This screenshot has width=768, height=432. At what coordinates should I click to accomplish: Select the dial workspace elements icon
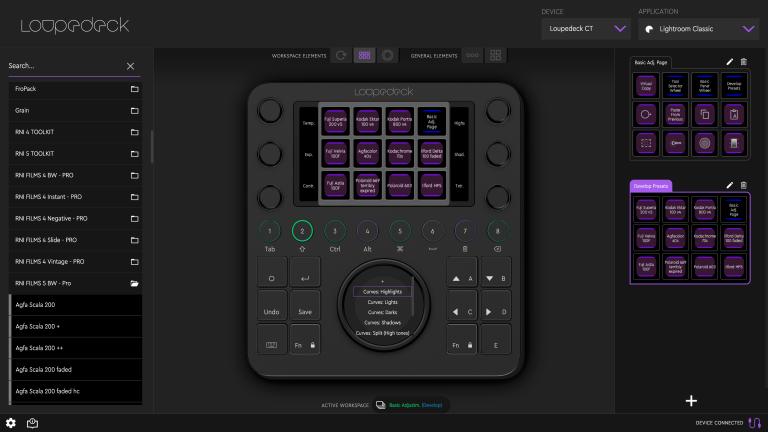[341, 55]
